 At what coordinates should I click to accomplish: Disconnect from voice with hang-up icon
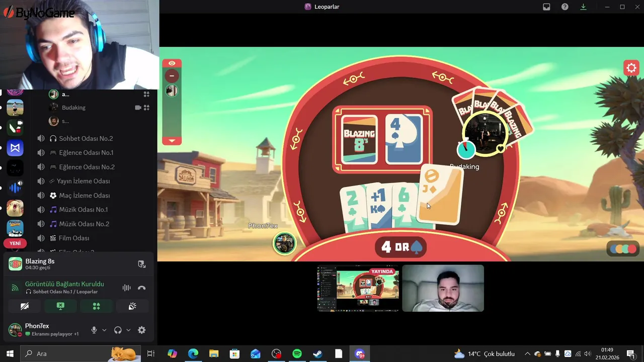[x=142, y=288]
